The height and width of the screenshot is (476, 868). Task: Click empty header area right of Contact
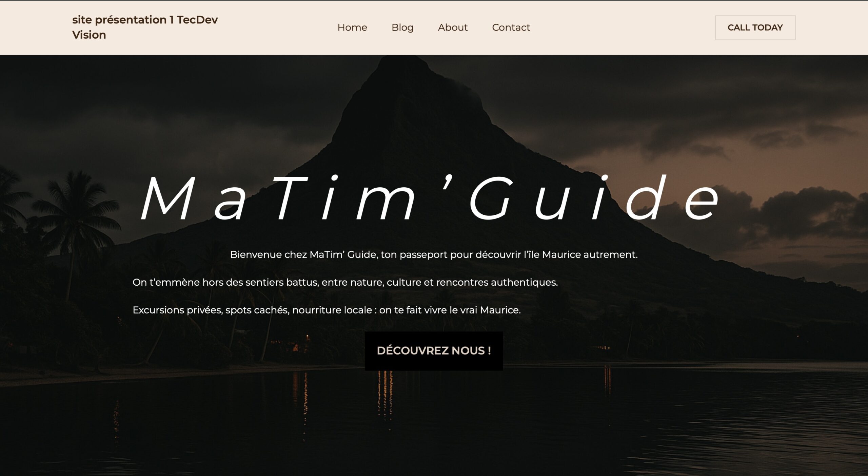tap(620, 27)
